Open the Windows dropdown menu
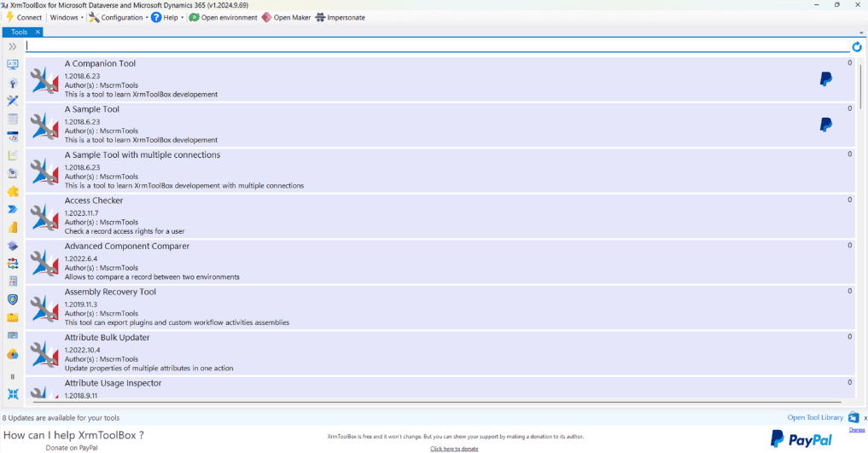 [x=66, y=17]
